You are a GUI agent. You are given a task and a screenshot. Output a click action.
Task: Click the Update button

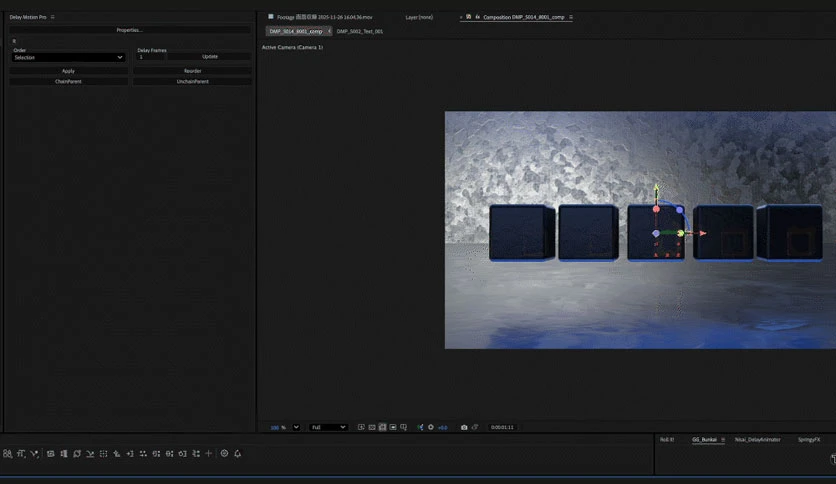[210, 57]
